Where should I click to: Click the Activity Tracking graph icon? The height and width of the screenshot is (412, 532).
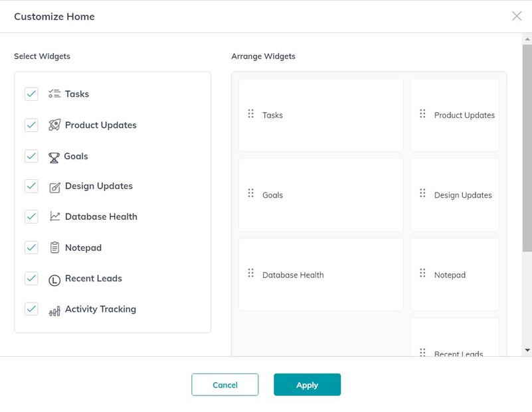click(x=54, y=310)
